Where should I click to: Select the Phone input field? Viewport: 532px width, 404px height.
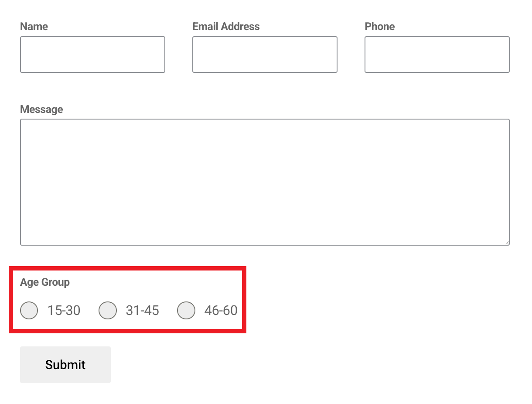pyautogui.click(x=437, y=55)
